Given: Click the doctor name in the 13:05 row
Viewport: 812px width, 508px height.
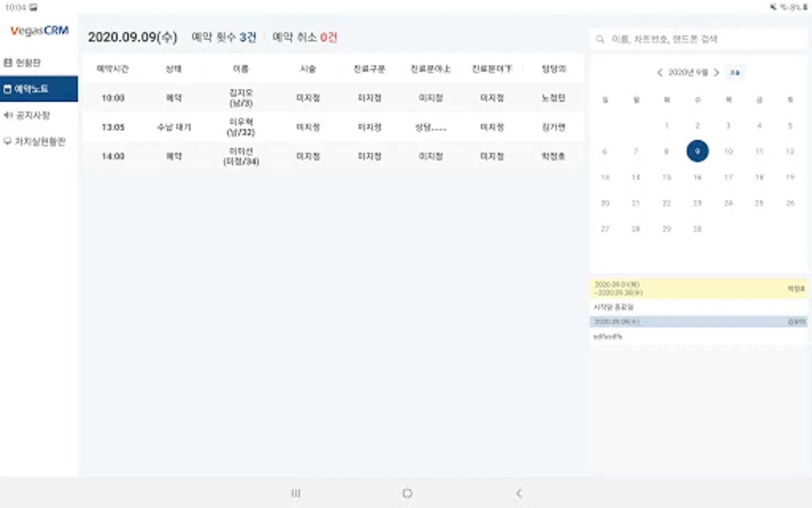Looking at the screenshot, I should coord(554,127).
